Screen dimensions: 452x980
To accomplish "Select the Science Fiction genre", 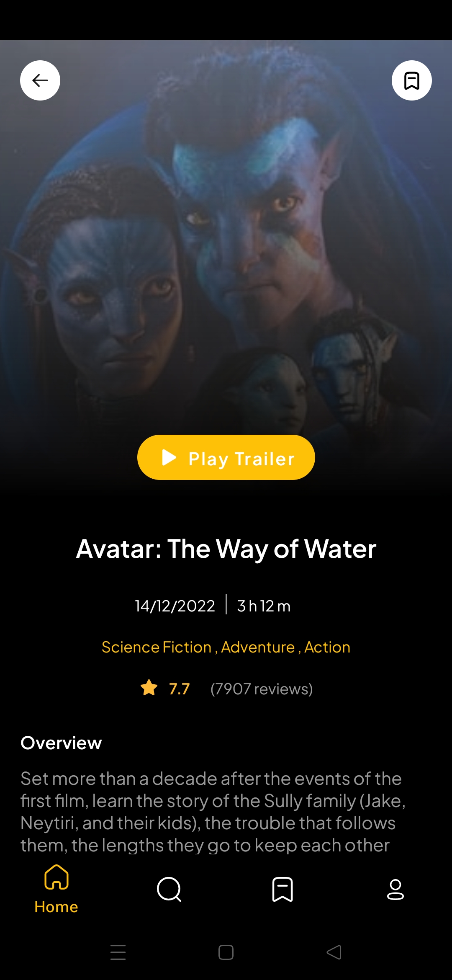I will pos(157,647).
